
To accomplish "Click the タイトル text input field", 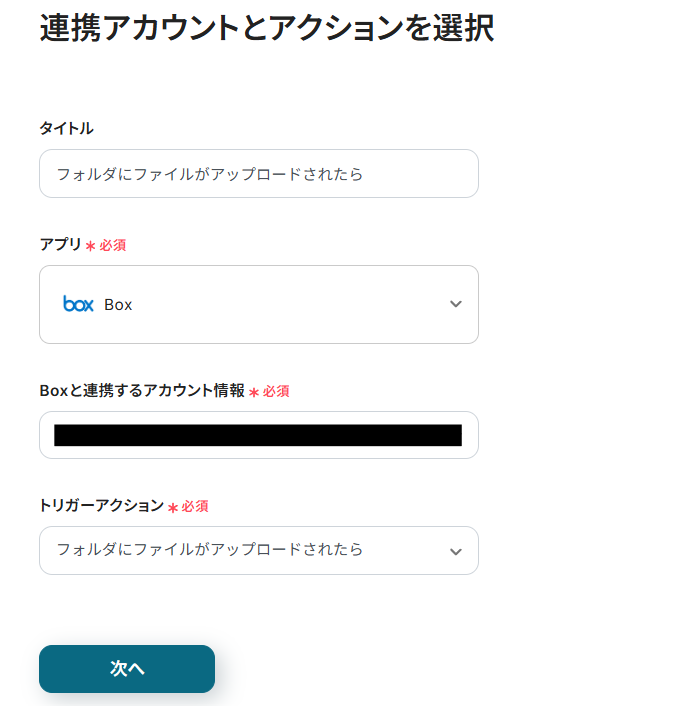I will click(258, 174).
